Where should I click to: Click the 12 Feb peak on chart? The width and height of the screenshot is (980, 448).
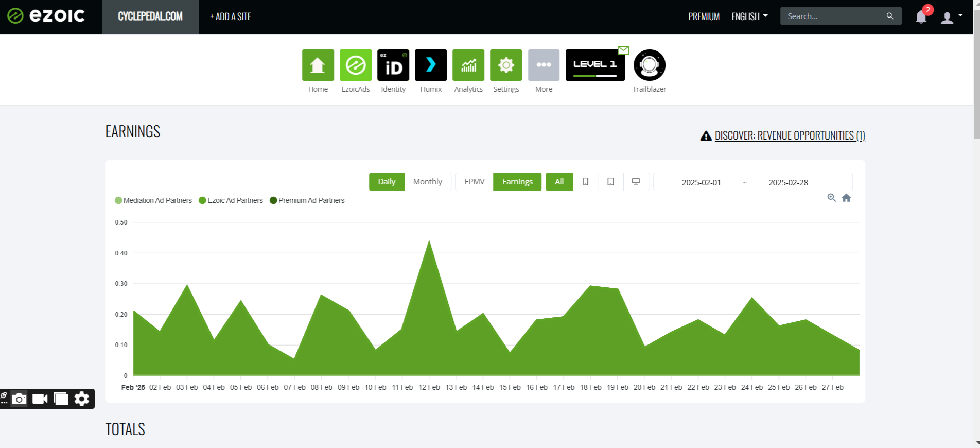429,241
